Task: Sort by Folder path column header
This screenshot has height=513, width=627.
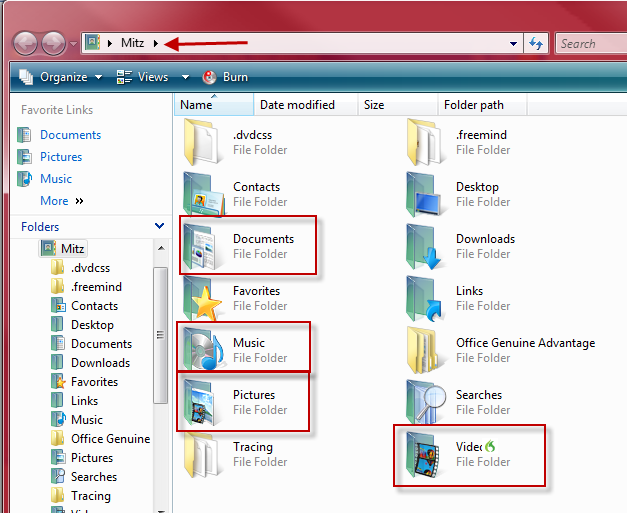Action: (x=482, y=105)
